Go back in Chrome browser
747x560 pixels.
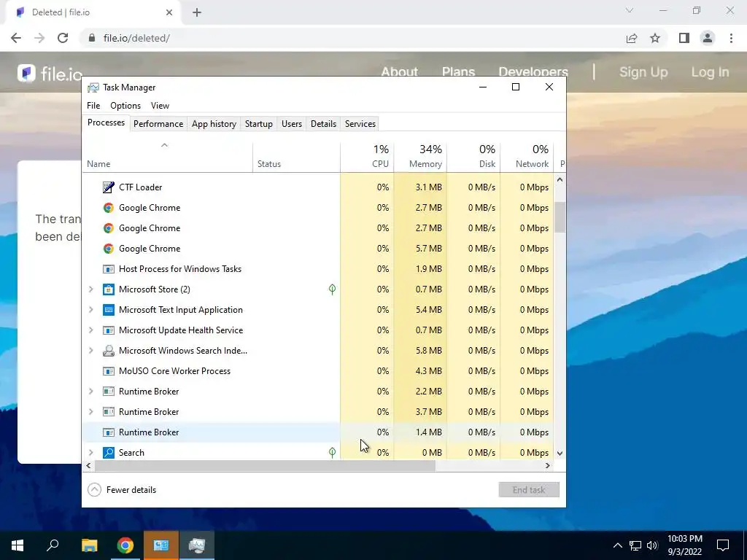pos(16,38)
